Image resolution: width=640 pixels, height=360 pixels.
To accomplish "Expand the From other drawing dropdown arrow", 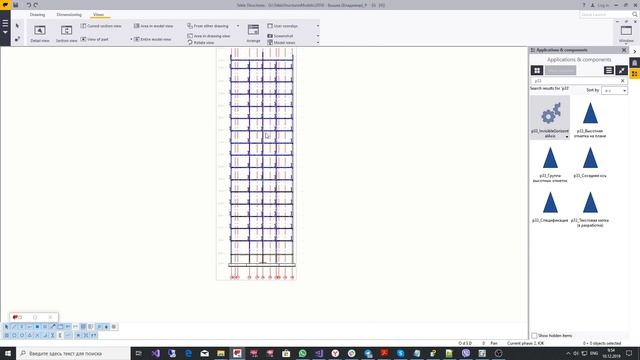I will pyautogui.click(x=238, y=26).
